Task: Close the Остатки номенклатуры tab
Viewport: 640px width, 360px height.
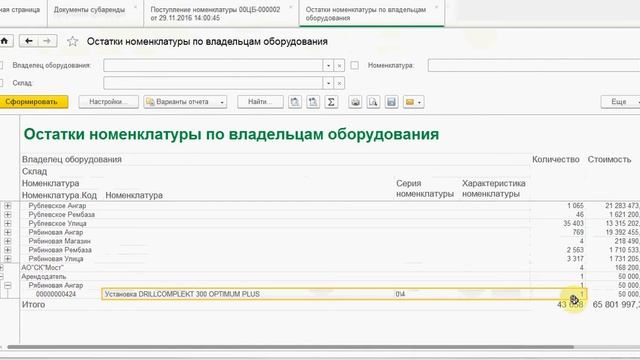Action: click(x=436, y=7)
